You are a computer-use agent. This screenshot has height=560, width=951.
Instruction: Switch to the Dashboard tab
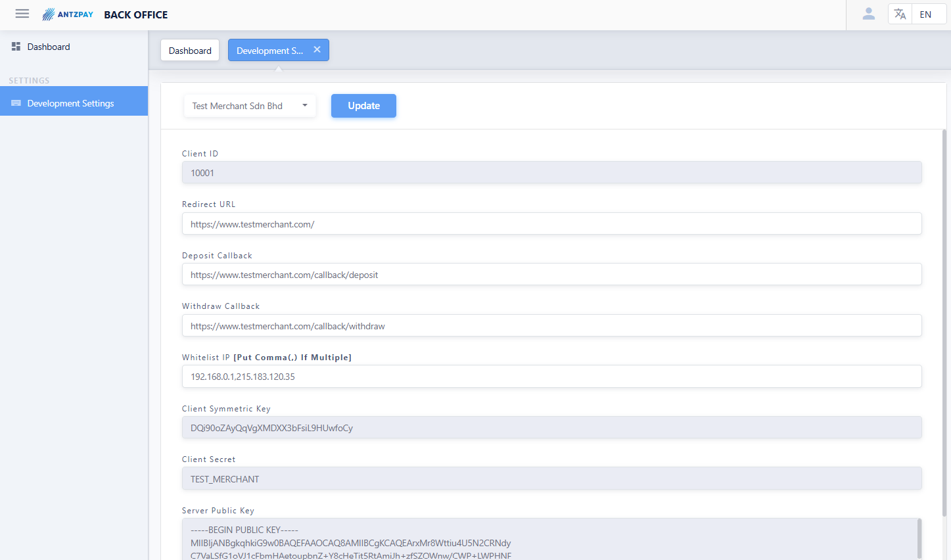click(x=190, y=51)
